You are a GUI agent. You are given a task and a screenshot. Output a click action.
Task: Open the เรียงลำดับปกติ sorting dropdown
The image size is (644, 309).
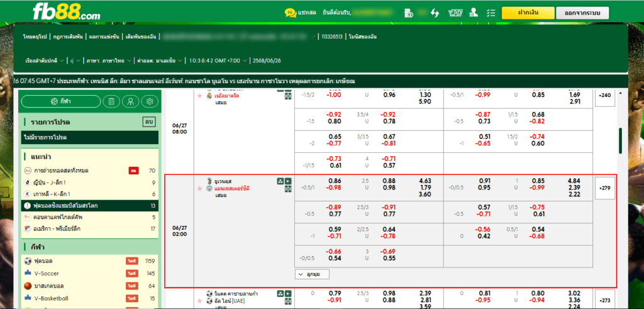tap(45, 61)
